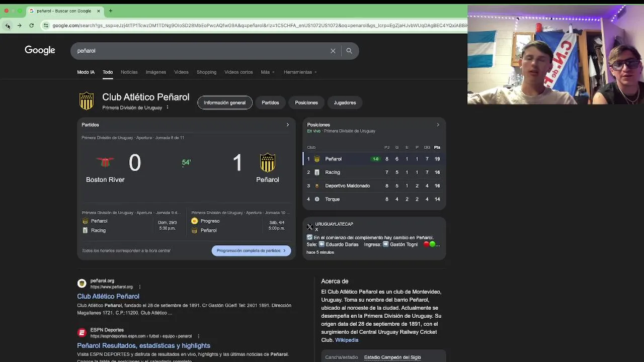The width and height of the screenshot is (644, 362).
Task: Expand the Herramientas dropdown
Action: pyautogui.click(x=300, y=72)
